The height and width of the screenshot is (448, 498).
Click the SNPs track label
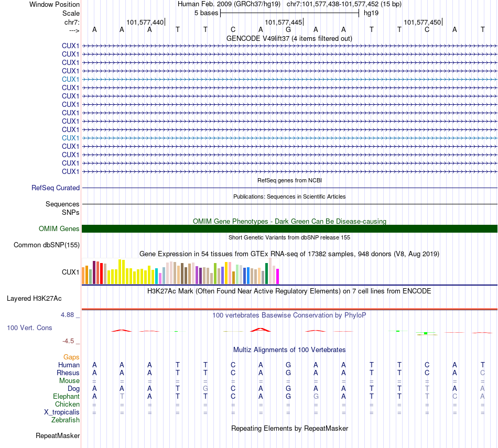click(71, 212)
